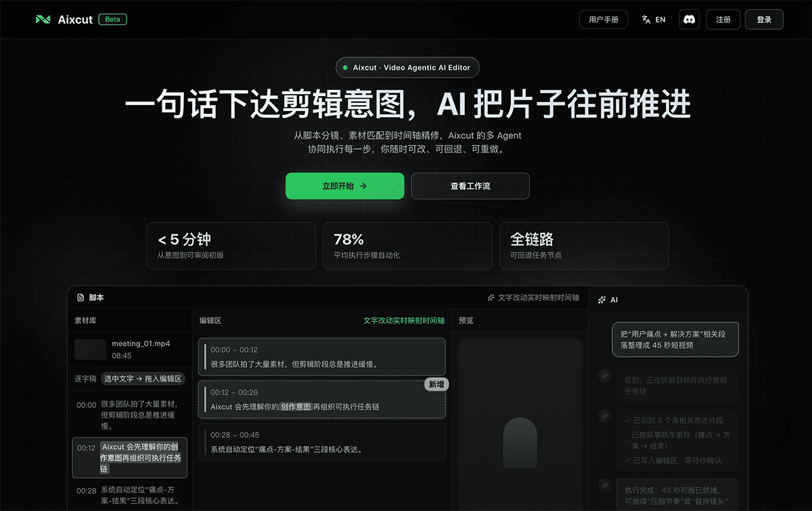Select the meeting_01.mp4 thumbnail
Viewport: 812px width, 511px height.
point(90,349)
